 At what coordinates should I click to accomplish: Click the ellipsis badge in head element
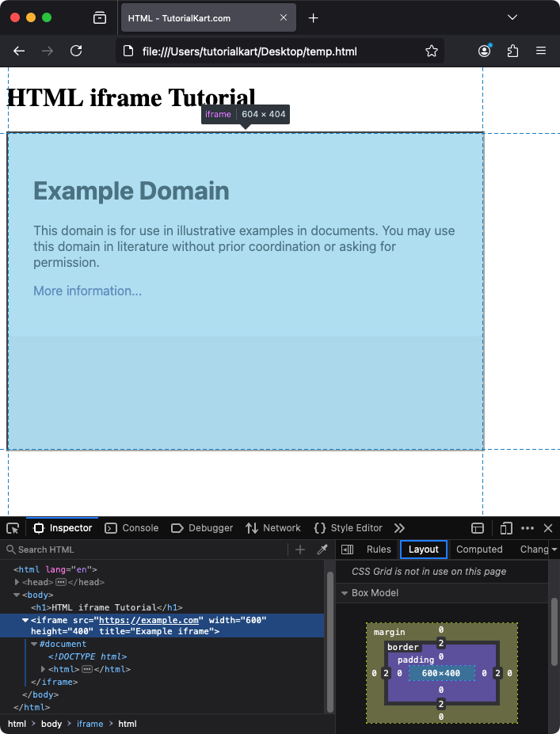tap(61, 582)
